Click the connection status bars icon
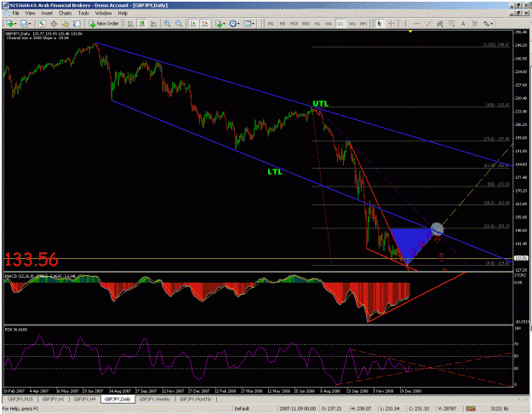 [470, 409]
